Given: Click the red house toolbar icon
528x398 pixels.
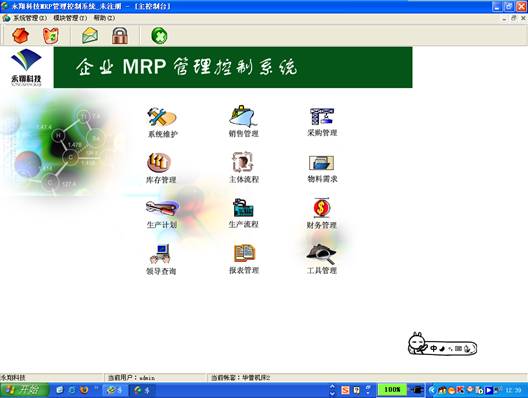Looking at the screenshot, I should tap(21, 35).
